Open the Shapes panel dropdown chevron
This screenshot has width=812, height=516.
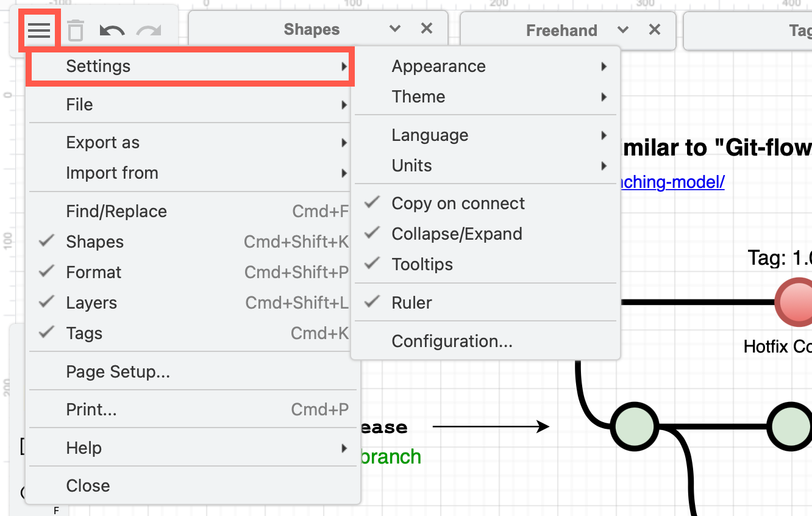(x=394, y=28)
